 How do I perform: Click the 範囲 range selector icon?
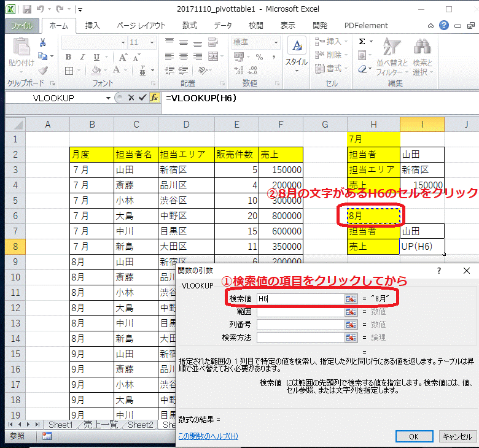[x=351, y=312]
